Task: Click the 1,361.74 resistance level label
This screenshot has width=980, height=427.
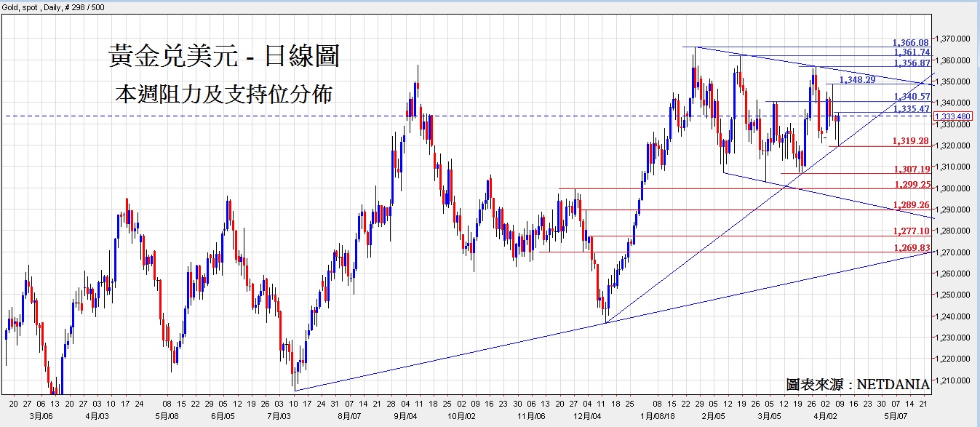Action: [x=911, y=52]
